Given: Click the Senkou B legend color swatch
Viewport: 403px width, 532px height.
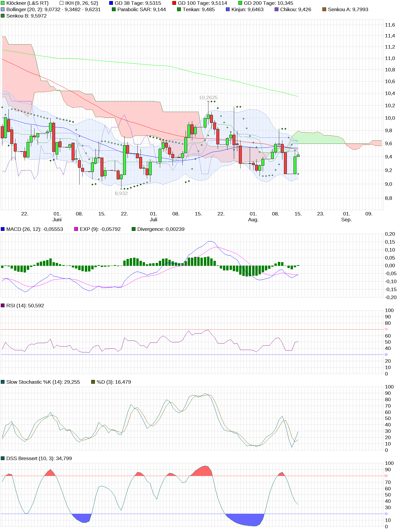Looking at the screenshot, I should click(3, 16).
